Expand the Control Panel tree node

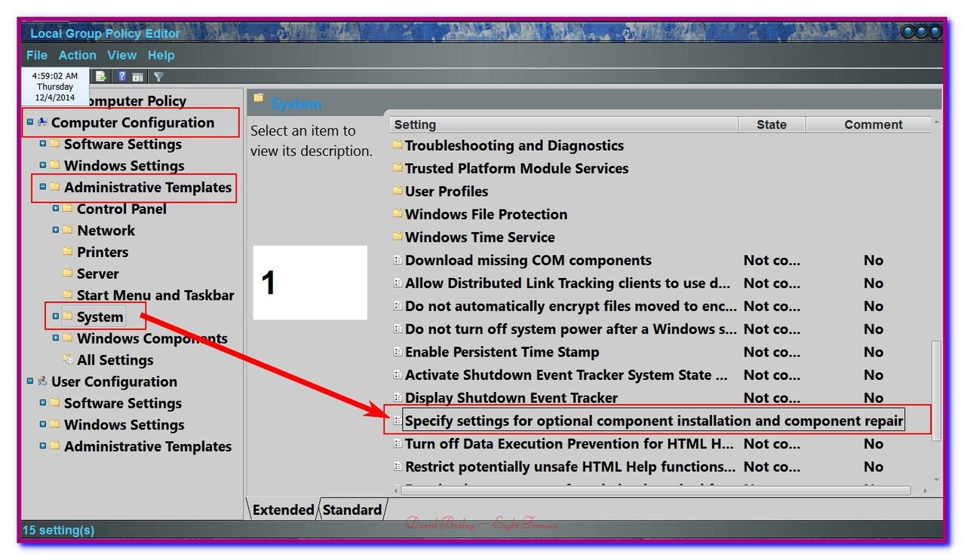coord(56,208)
